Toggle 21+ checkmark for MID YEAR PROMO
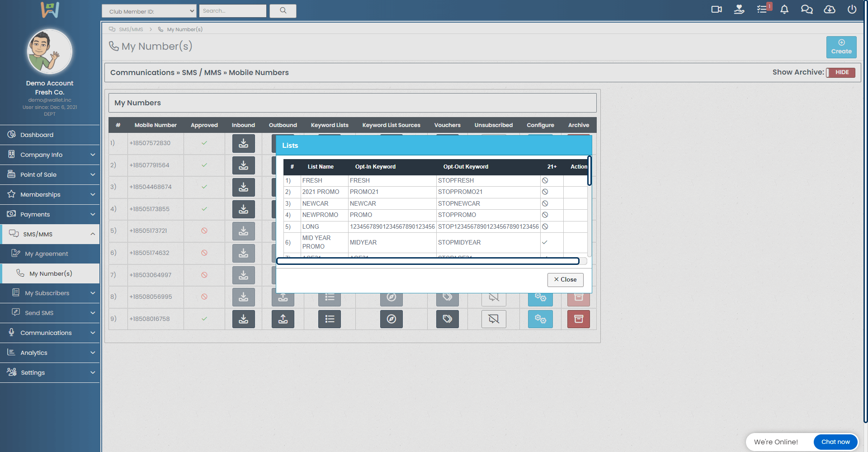 pyautogui.click(x=545, y=242)
